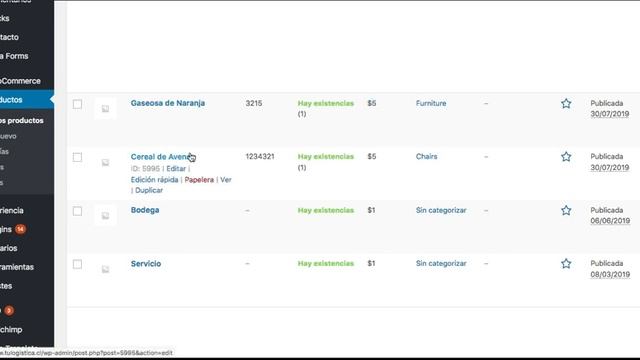Image resolution: width=640 pixels, height=360 pixels.
Task: Click Hay existencias in Servicio row
Action: coord(326,264)
